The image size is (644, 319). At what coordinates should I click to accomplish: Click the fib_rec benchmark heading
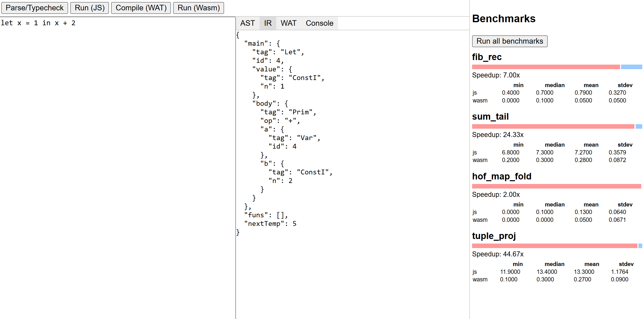click(487, 57)
